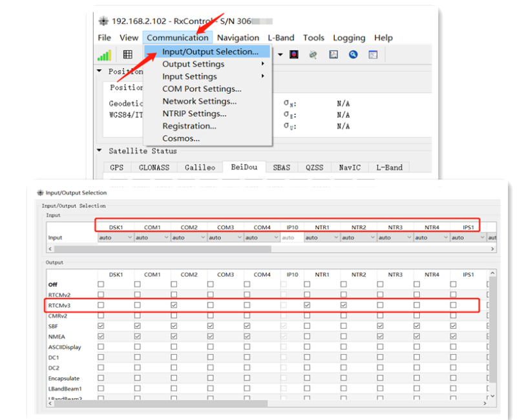Image resolution: width=526 pixels, height=420 pixels.
Task: Click the blue magnifier search toolbar icon
Action: (x=353, y=54)
